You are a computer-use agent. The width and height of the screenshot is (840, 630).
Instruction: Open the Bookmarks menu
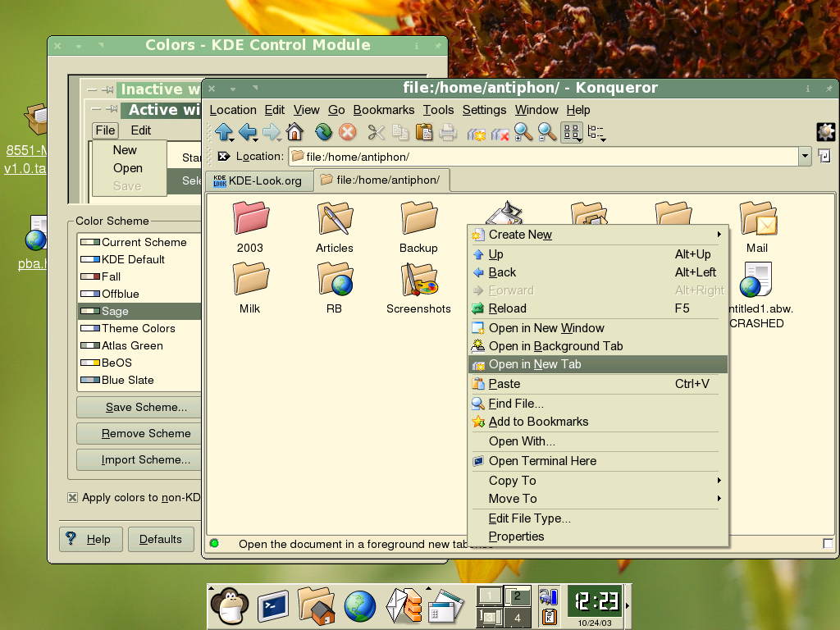click(x=384, y=110)
